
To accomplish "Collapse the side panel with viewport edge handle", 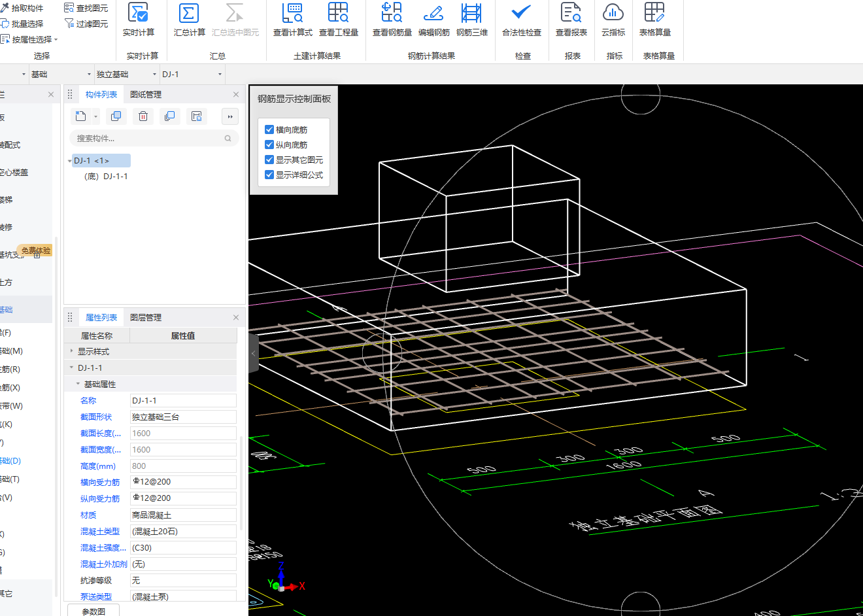I will [254, 353].
